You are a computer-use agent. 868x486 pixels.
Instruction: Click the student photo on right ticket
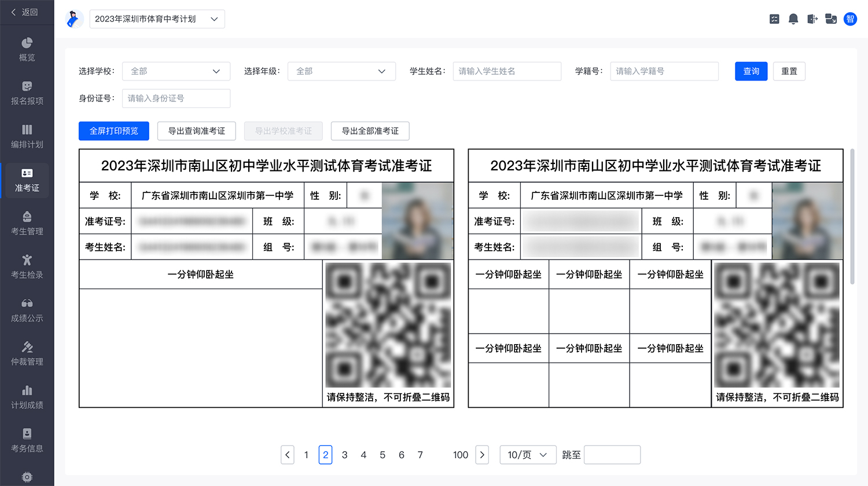(807, 221)
